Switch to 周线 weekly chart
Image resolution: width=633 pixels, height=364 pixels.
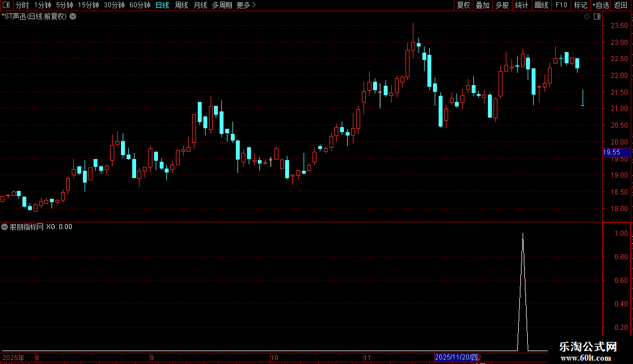pyautogui.click(x=181, y=5)
